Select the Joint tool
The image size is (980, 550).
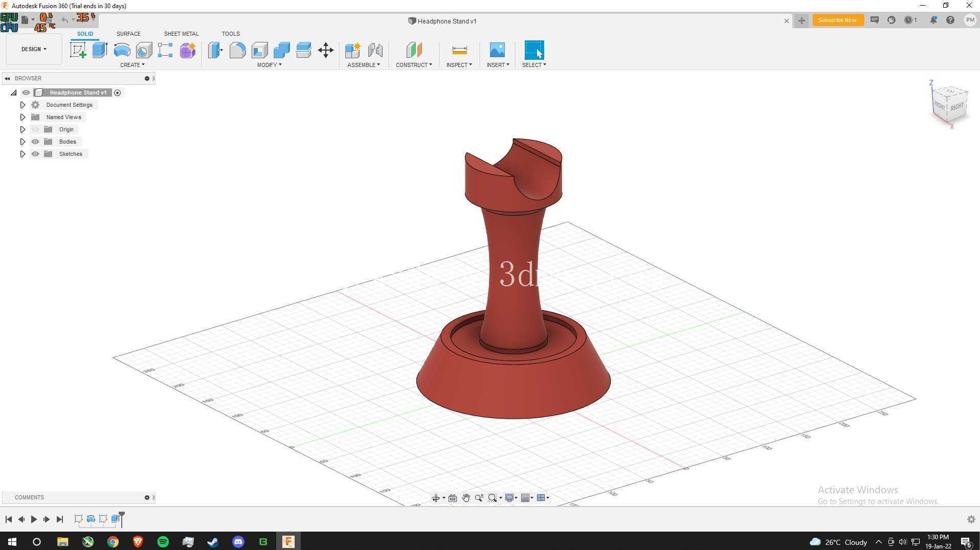(x=375, y=50)
